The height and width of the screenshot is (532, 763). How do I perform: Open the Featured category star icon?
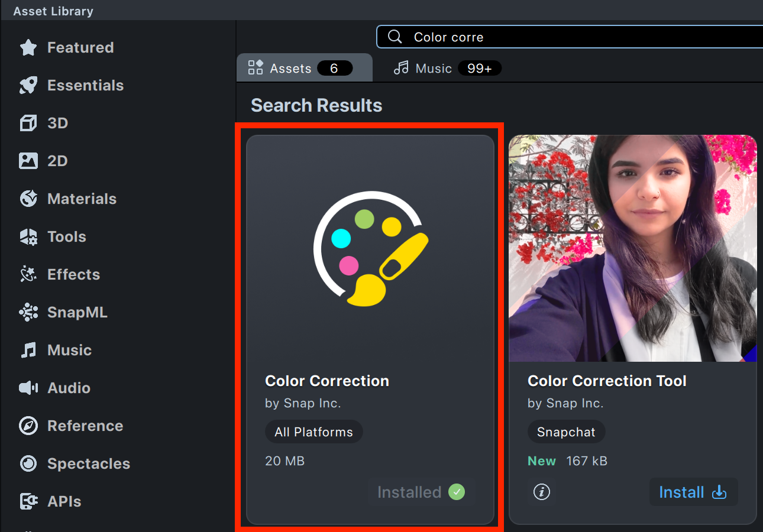tap(28, 48)
